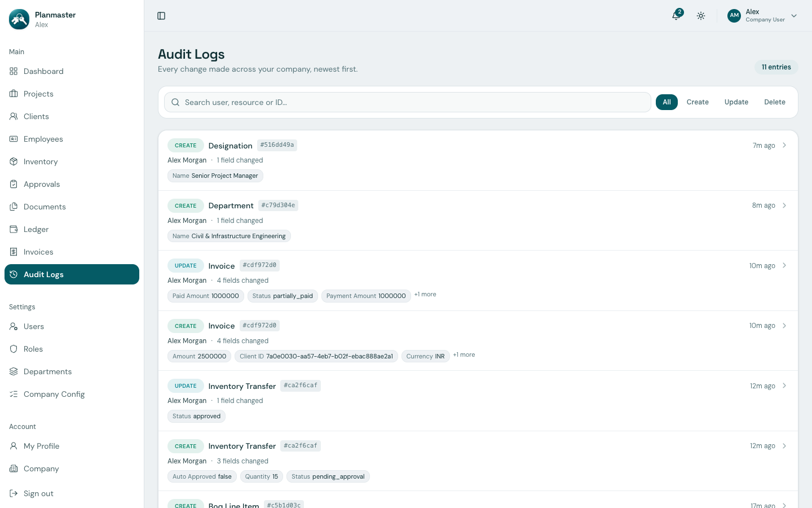
Task: Focus the audit log search field
Action: tap(408, 102)
